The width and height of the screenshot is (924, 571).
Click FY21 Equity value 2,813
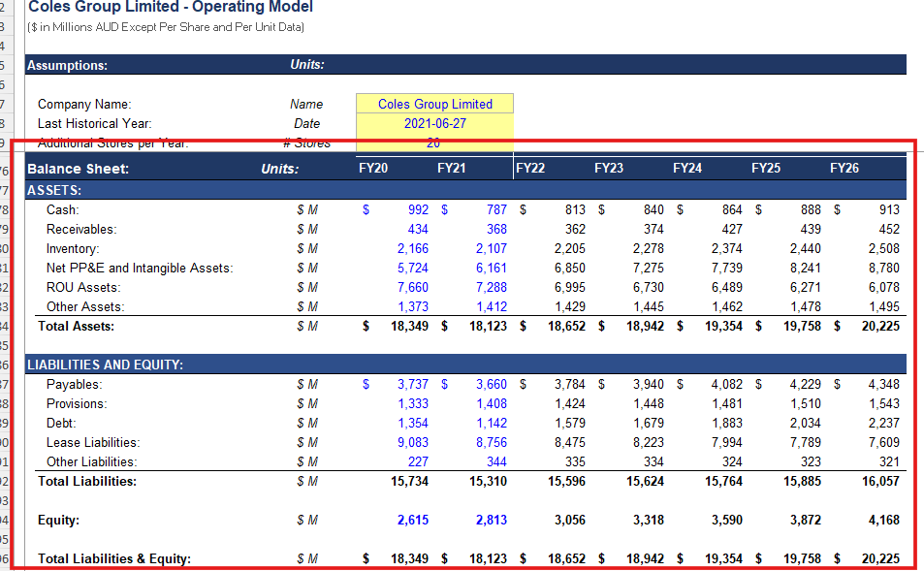492,521
